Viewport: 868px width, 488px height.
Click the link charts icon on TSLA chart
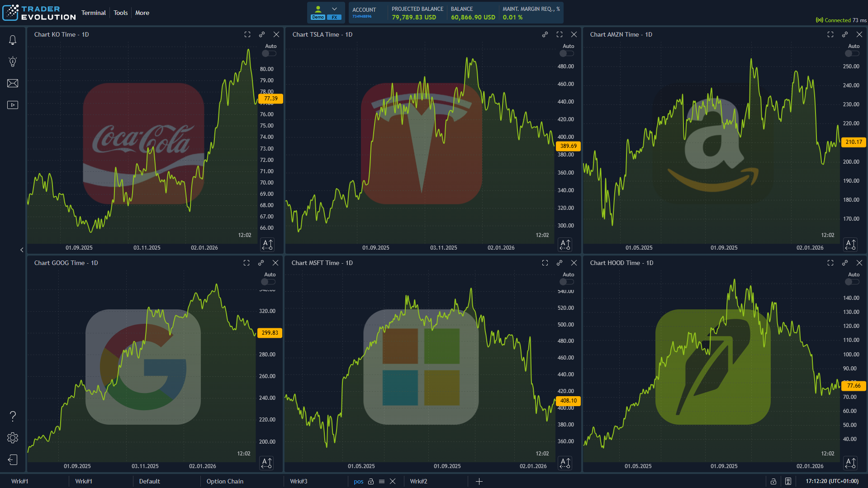point(545,34)
